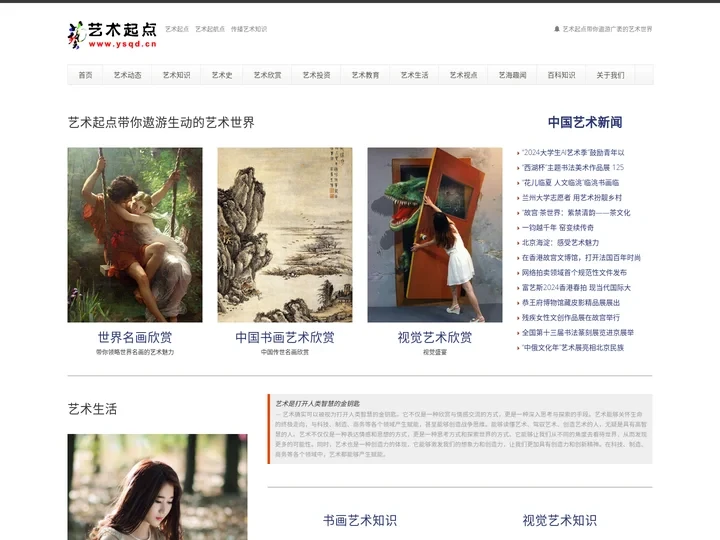Select the 艺术投资 menu item
This screenshot has height=540, width=720.
tap(316, 75)
